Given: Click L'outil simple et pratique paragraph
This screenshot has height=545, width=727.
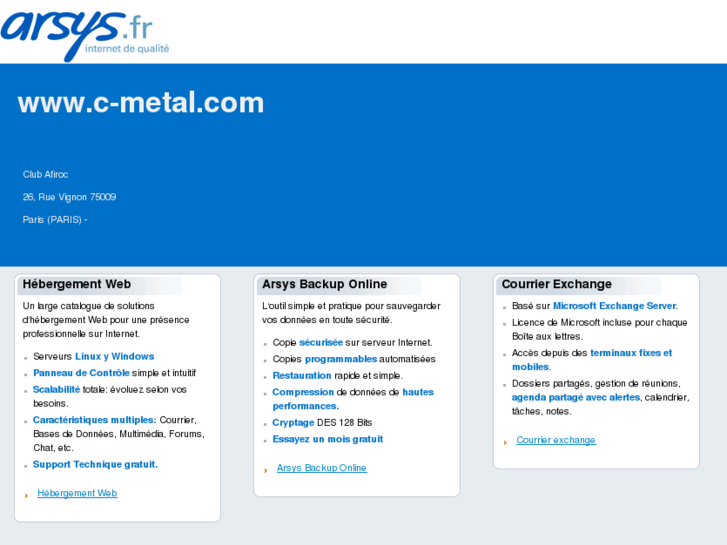Looking at the screenshot, I should point(351,313).
